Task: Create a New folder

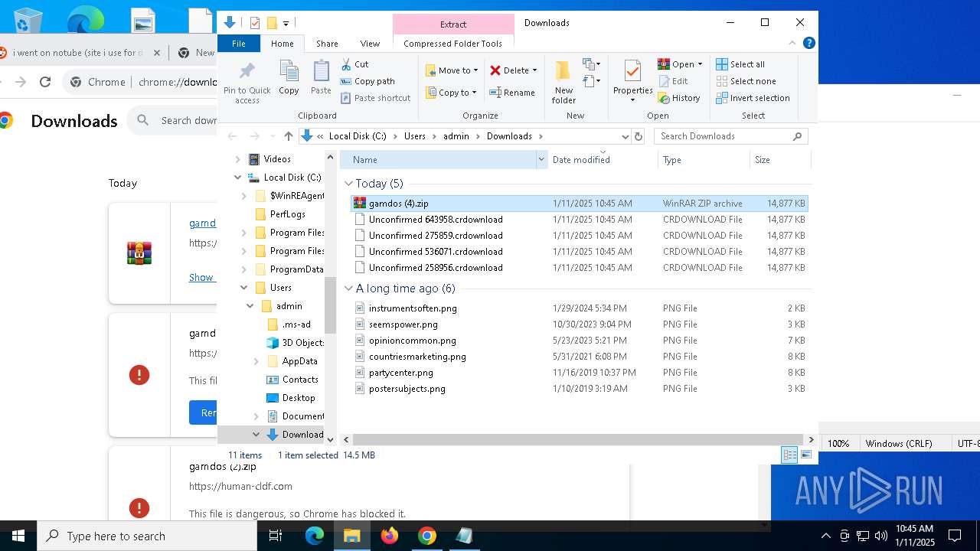Action: tap(563, 82)
